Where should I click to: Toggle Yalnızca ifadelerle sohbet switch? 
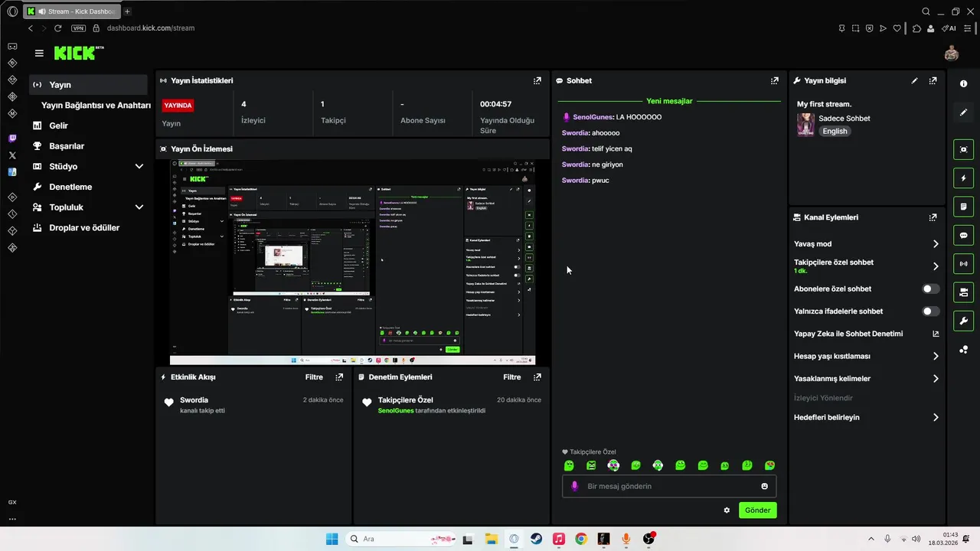tap(930, 311)
